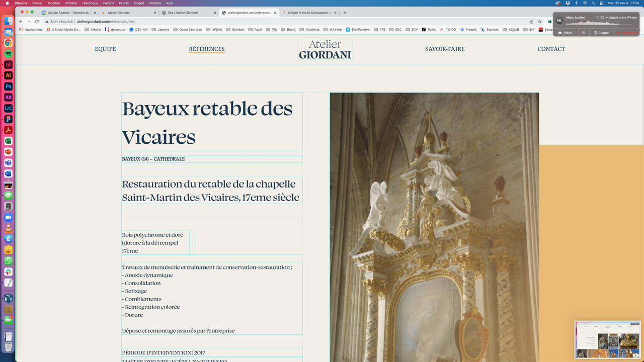Open Slack in the dock

click(x=8, y=271)
